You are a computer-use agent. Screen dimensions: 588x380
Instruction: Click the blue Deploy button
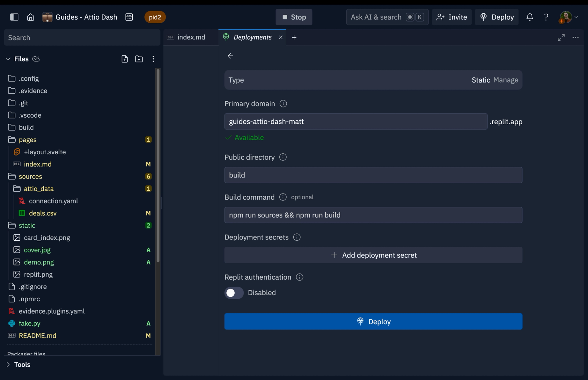[373, 321]
